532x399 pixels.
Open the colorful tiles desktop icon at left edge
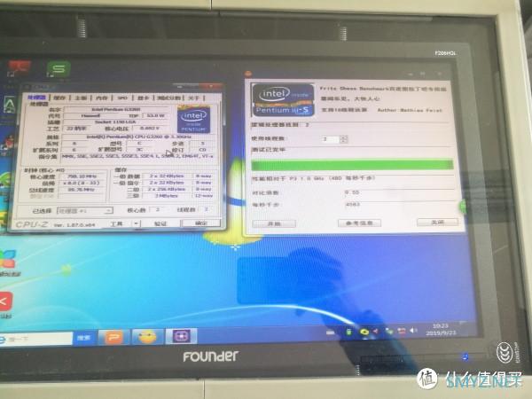click(x=7, y=259)
